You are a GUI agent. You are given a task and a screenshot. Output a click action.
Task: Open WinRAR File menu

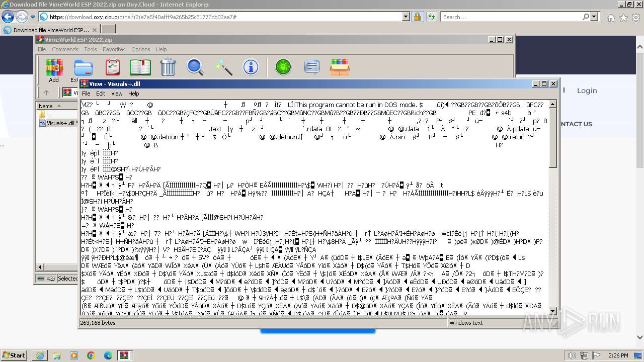coord(42,49)
